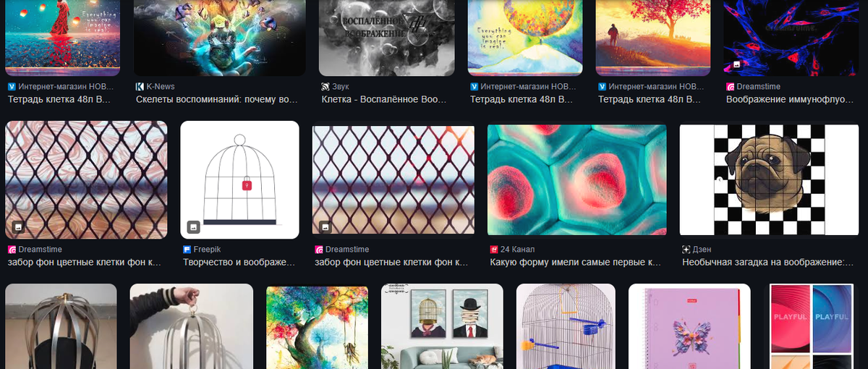Click image badge icon on immunofluorescence cells thumbnail

point(736,64)
